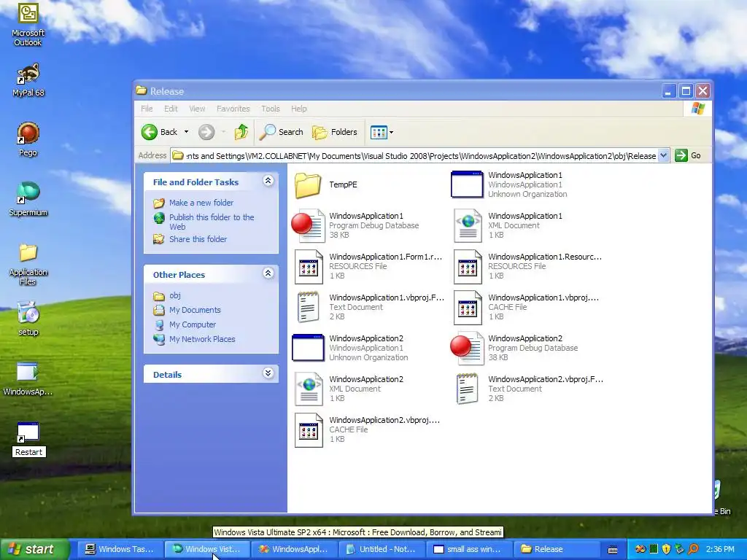Switch to Windows Tas... taskbar button
The height and width of the screenshot is (560, 747).
pos(120,549)
